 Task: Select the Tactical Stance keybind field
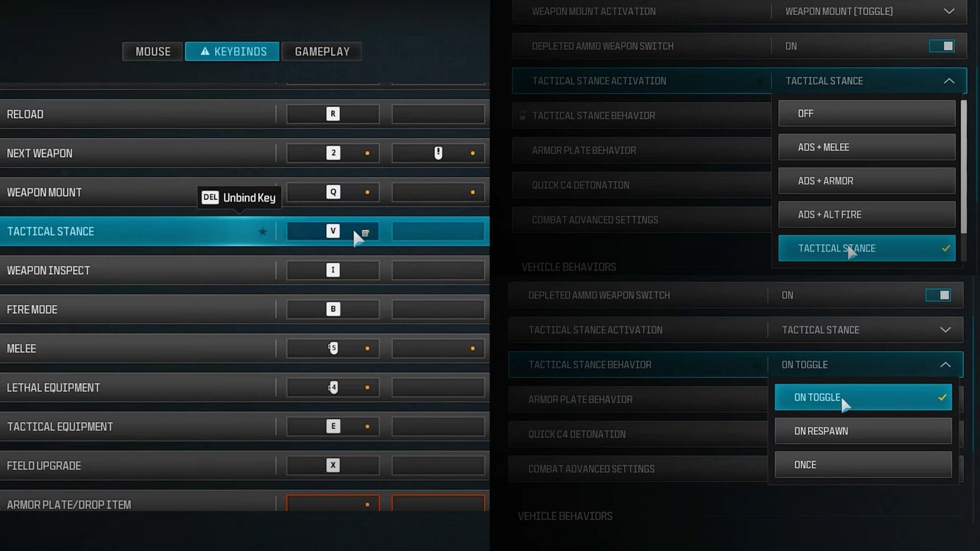(x=332, y=231)
